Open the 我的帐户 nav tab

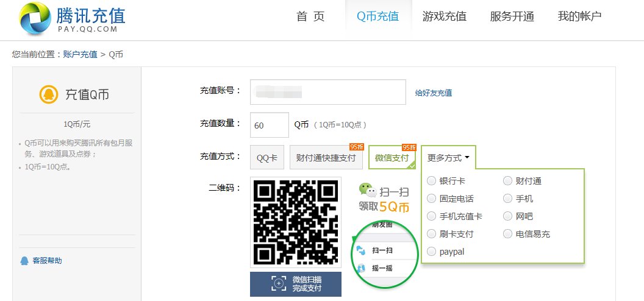(x=579, y=16)
